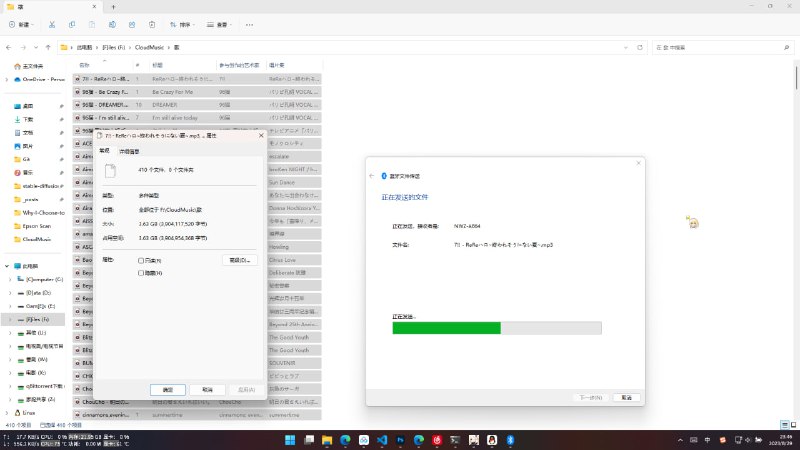800x450 pixels.
Task: Click the album cell 'Citrus Love'
Action: pyautogui.click(x=282, y=260)
